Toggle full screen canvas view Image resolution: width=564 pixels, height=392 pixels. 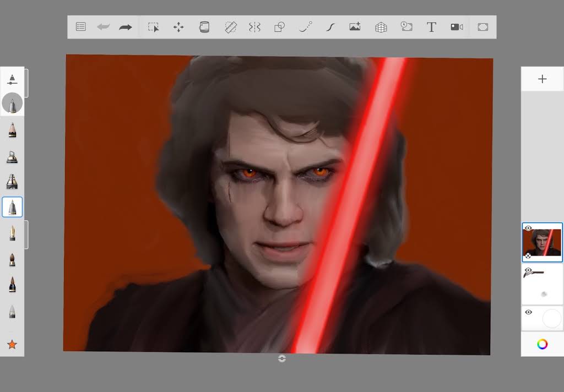482,27
